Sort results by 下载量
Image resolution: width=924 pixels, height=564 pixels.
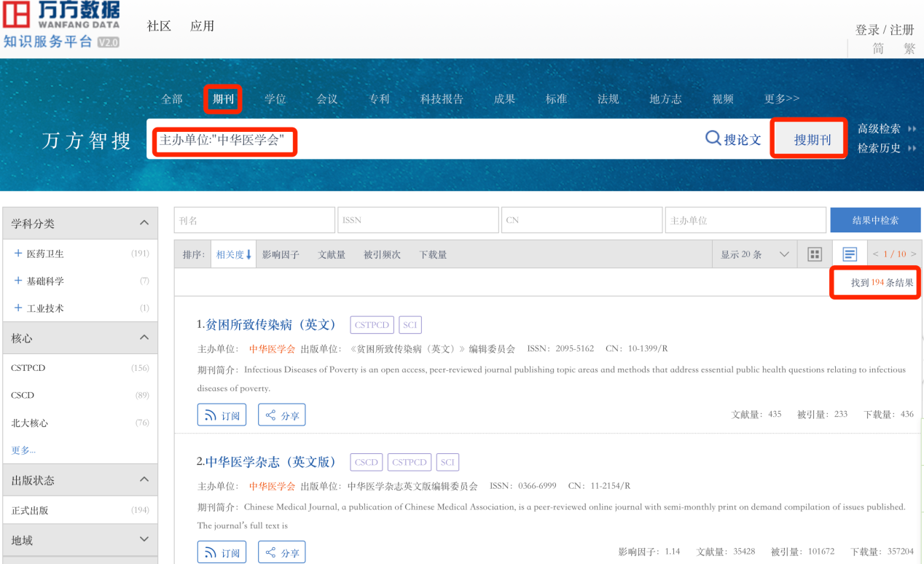[x=433, y=254]
